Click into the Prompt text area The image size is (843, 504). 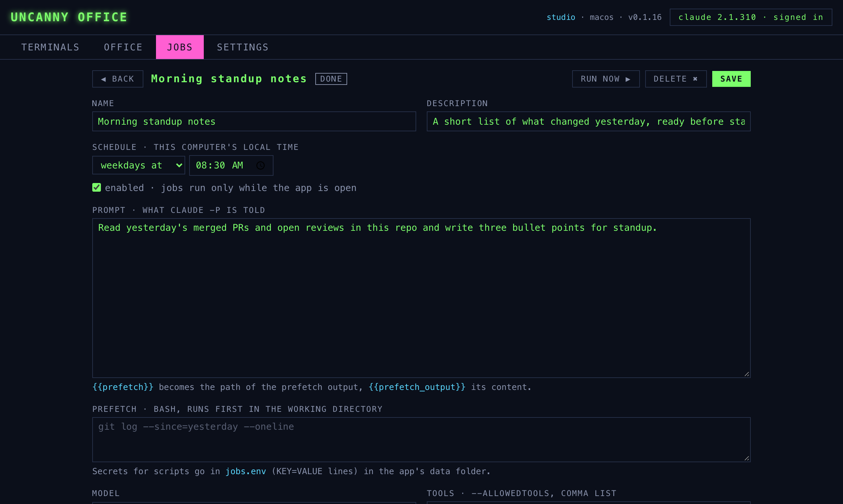click(x=421, y=298)
